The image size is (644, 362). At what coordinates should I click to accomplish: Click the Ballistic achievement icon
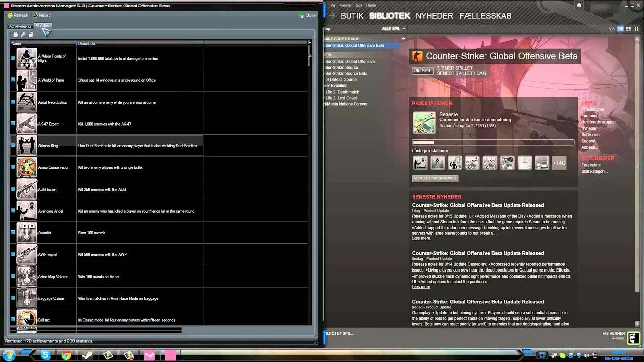(27, 319)
